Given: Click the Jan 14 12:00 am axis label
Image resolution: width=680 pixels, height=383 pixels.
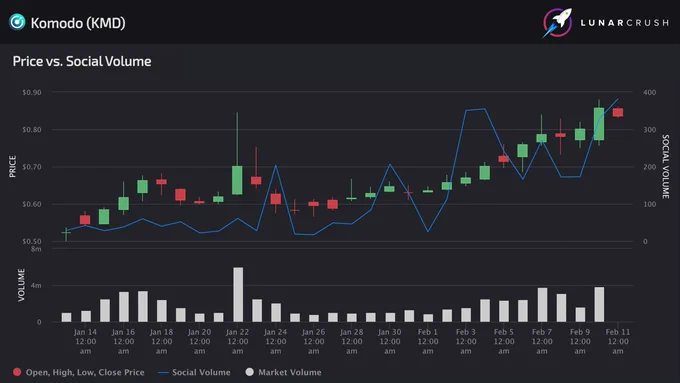Looking at the screenshot, I should [85, 341].
